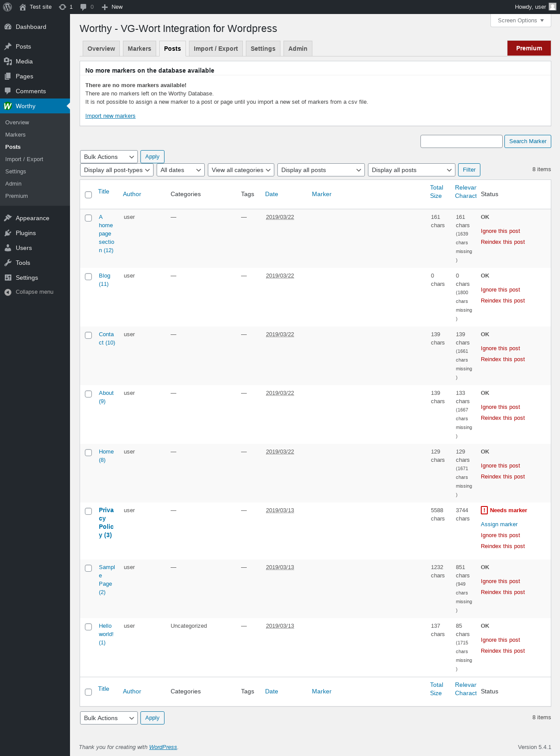
Task: Open the Admin tab
Action: point(297,49)
